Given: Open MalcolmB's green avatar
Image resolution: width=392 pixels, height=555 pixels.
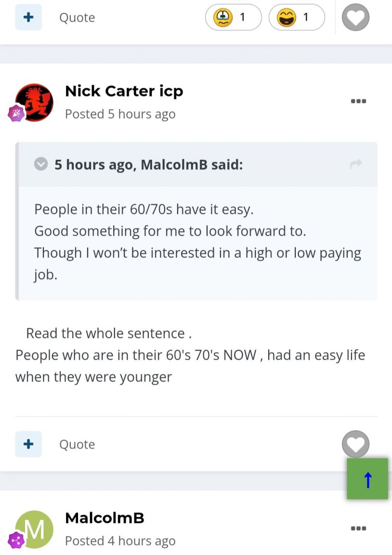Looking at the screenshot, I should click(x=35, y=529).
